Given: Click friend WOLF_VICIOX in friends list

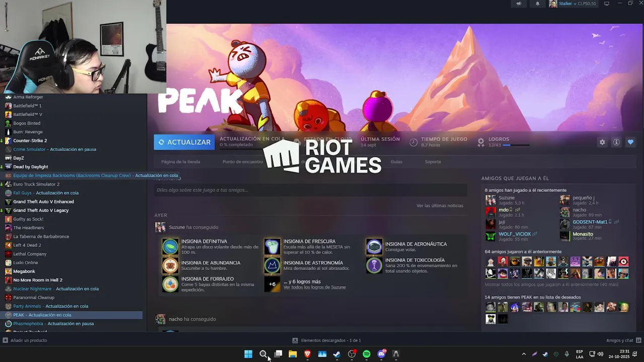Looking at the screenshot, I should [515, 234].
